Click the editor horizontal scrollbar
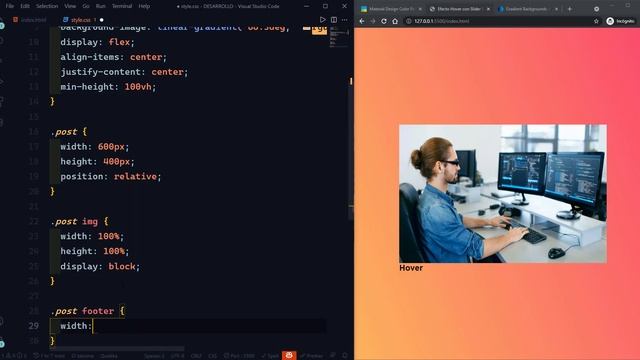The height and width of the screenshot is (360, 640). [x=117, y=349]
